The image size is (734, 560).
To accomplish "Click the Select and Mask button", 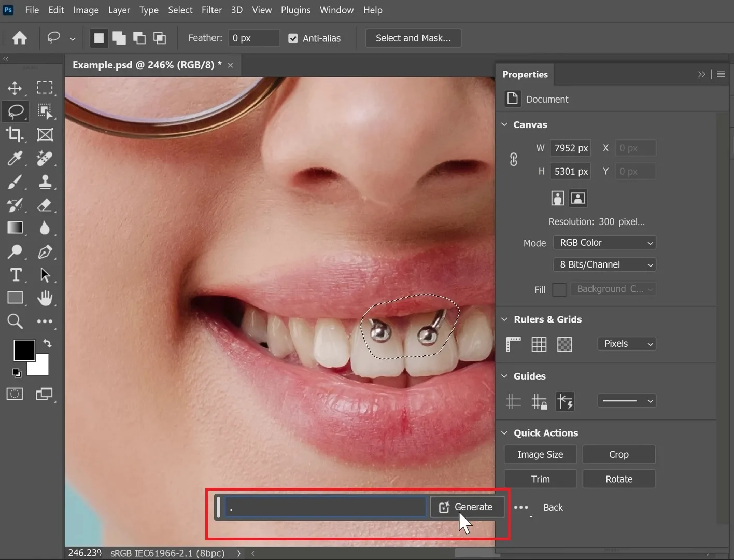I will (413, 38).
